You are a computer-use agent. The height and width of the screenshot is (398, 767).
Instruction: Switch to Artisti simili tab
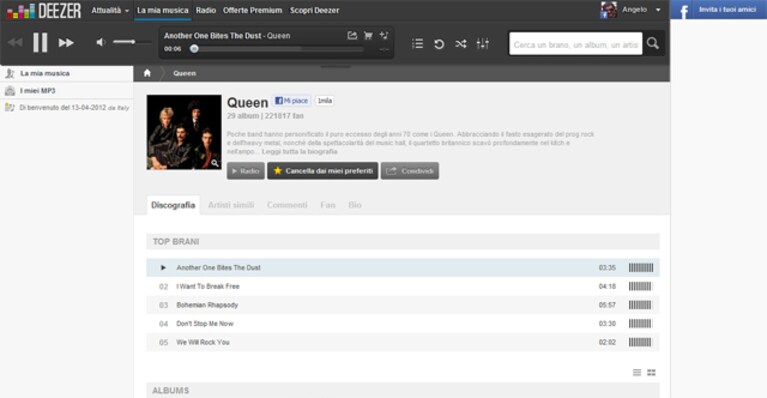click(x=231, y=205)
